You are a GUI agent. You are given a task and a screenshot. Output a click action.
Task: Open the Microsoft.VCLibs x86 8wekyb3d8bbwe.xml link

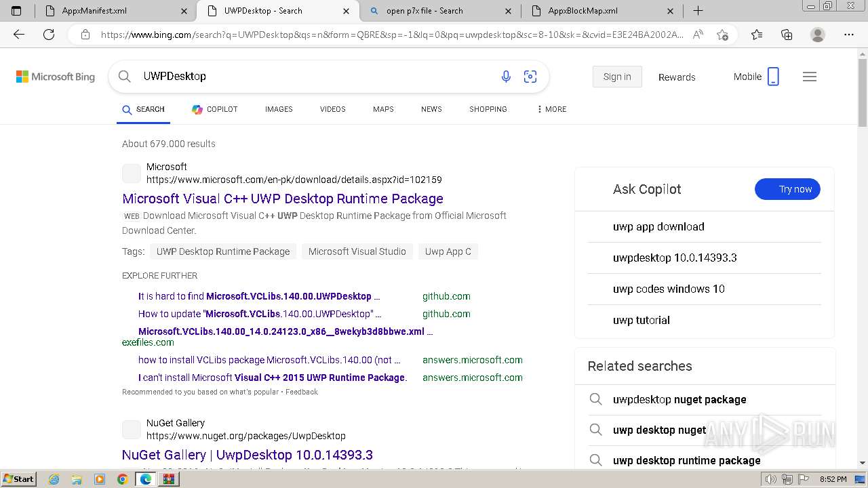[285, 331]
